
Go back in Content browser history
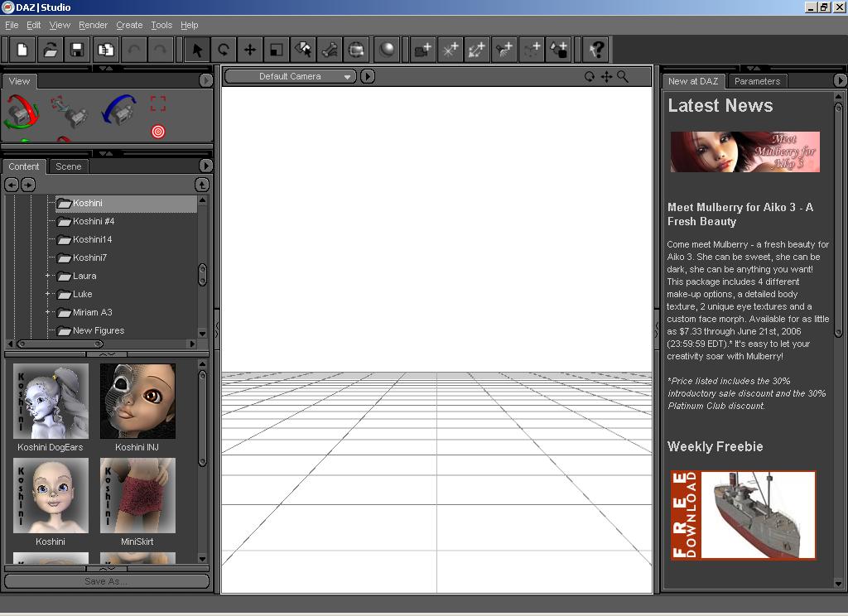point(12,185)
